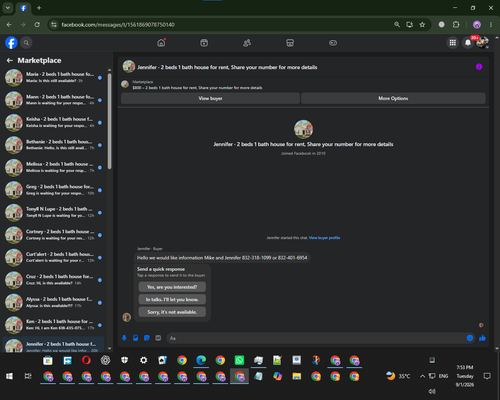
Task: Go to Facebook Home tab
Action: [161, 43]
